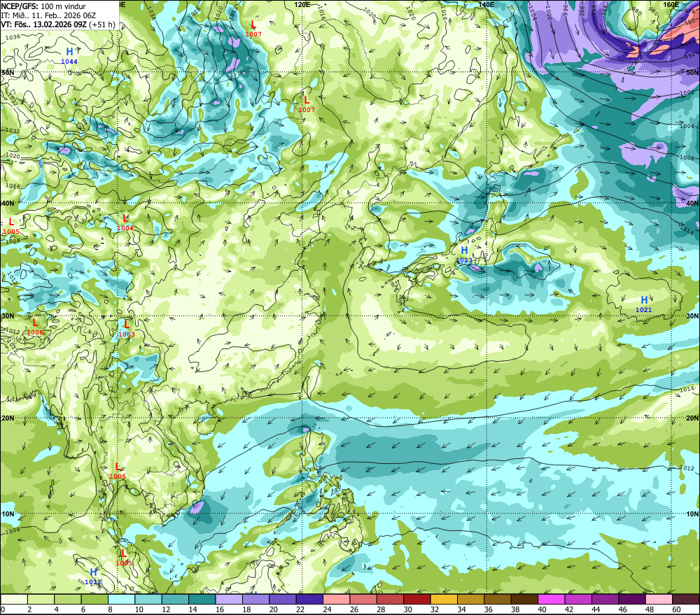The image size is (700, 615).
Task: Click the 120E longitude label
Action: 302,4
